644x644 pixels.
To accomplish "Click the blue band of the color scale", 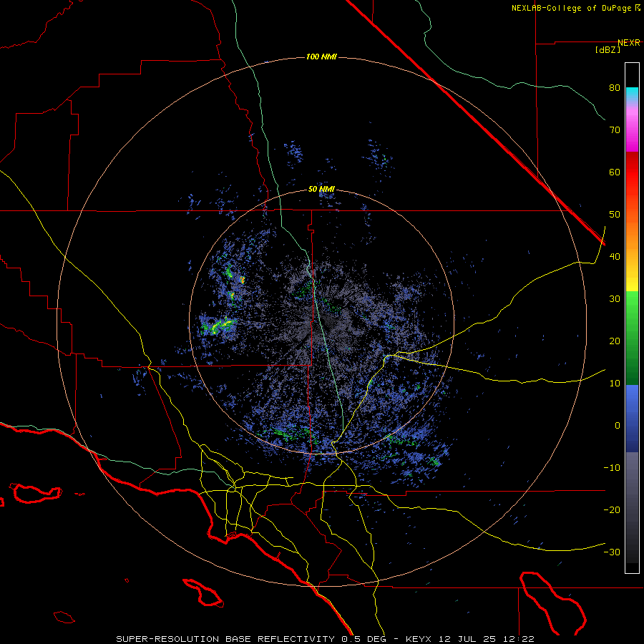I will (x=632, y=419).
